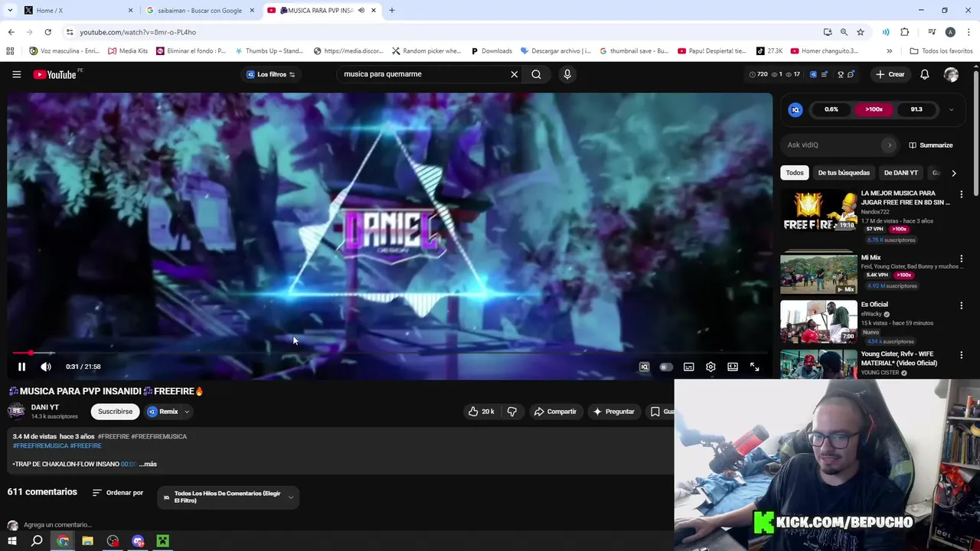
Task: Open DANI YT channel name link
Action: pyautogui.click(x=45, y=407)
